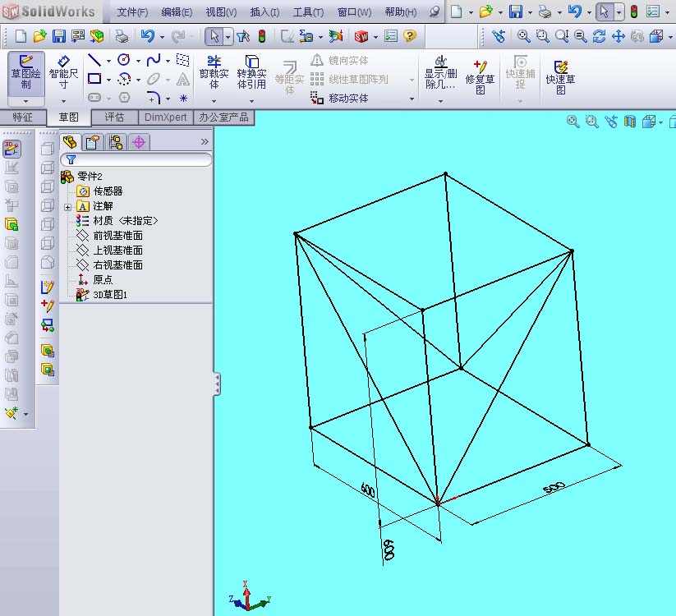This screenshot has width=676, height=616.
Task: Click the Pan view icon
Action: point(619,36)
